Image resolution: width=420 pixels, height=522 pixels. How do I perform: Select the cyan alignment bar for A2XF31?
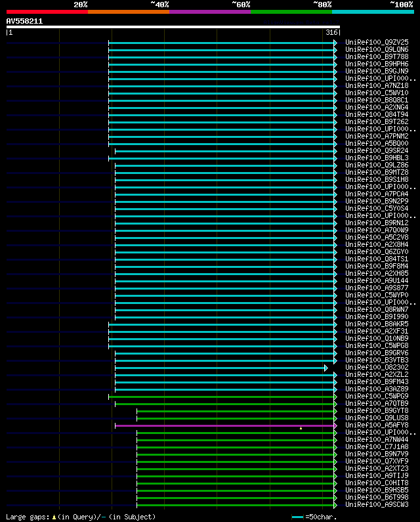[221, 332]
